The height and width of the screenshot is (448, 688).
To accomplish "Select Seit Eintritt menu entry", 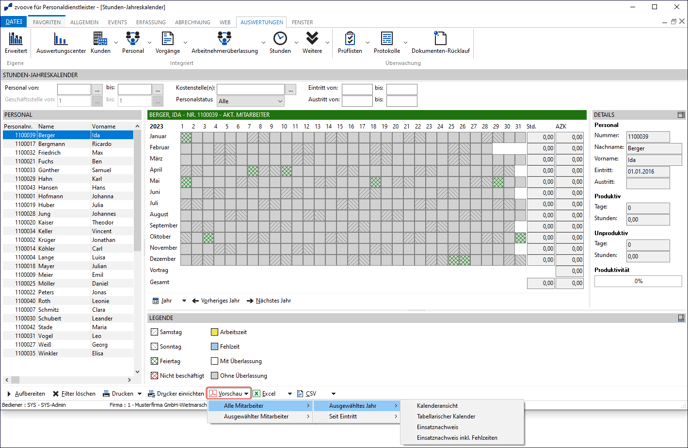I will click(x=357, y=416).
